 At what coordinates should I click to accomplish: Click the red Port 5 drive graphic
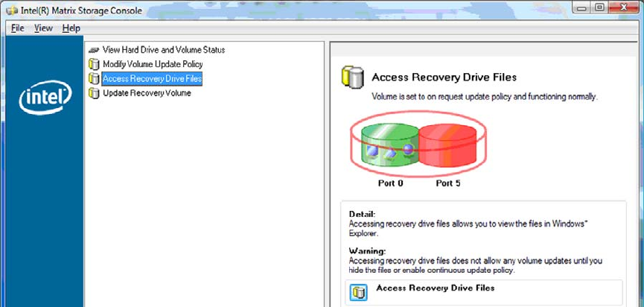pyautogui.click(x=447, y=144)
